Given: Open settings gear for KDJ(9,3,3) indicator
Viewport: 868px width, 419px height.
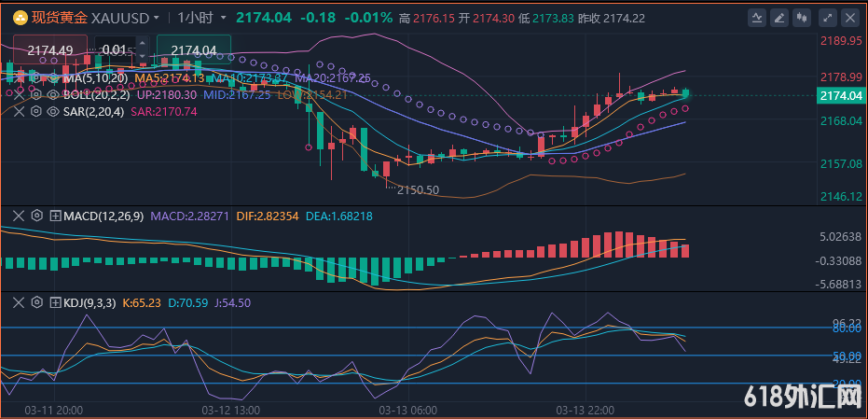Looking at the screenshot, I should pos(36,302).
